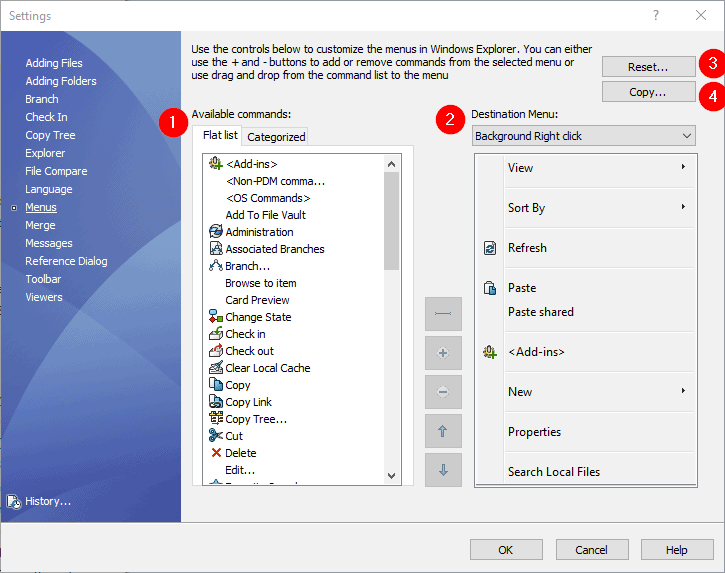
Task: Open the Adding Files settings page
Action: pyautogui.click(x=54, y=63)
